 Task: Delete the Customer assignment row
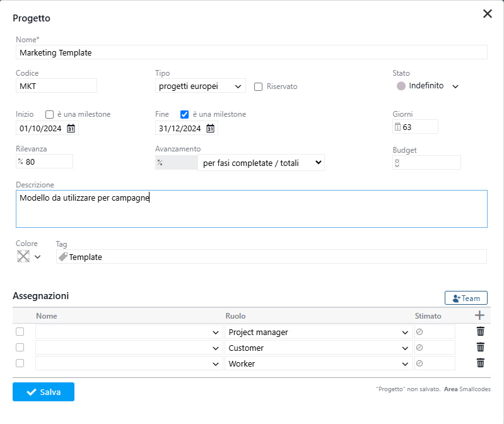[480, 347]
